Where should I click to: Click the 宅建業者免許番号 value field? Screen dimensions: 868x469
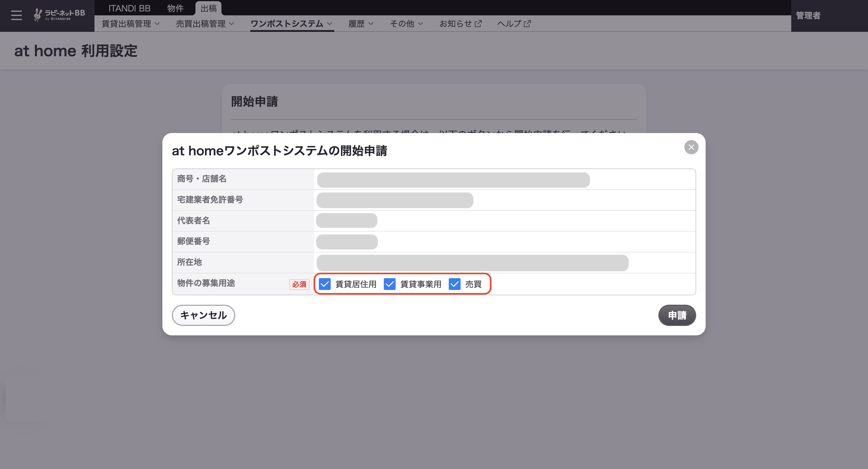pyautogui.click(x=395, y=200)
